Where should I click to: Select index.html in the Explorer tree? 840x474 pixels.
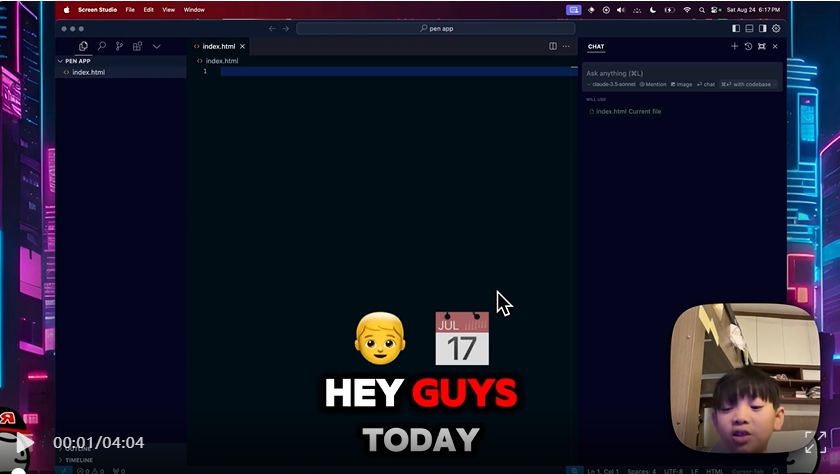(x=121, y=72)
